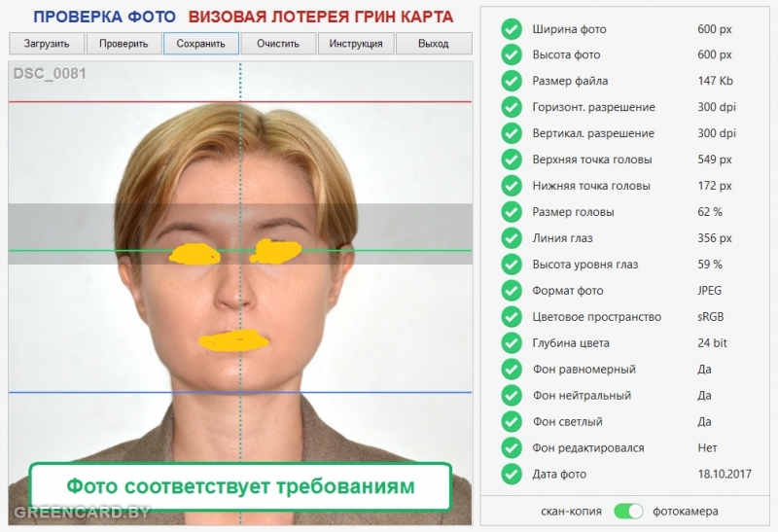
Task: Click the Очистить button
Action: pyautogui.click(x=278, y=44)
